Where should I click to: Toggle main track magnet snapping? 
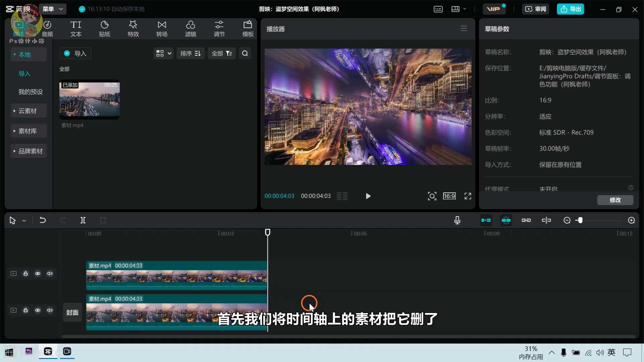tap(486, 220)
